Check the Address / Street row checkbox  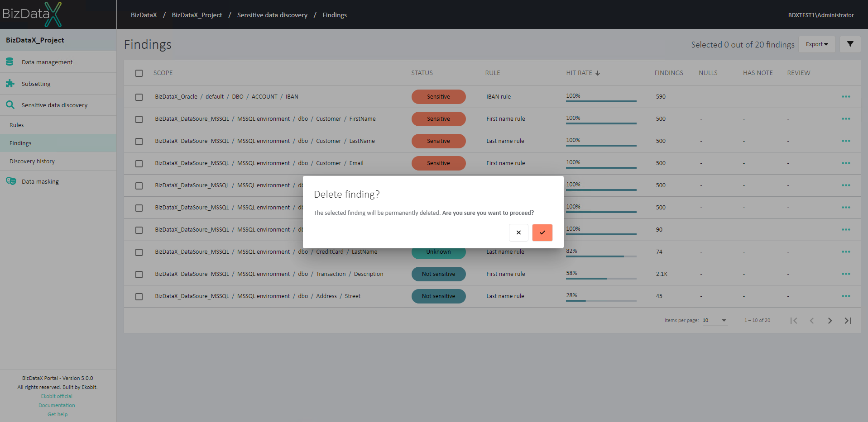coord(139,297)
